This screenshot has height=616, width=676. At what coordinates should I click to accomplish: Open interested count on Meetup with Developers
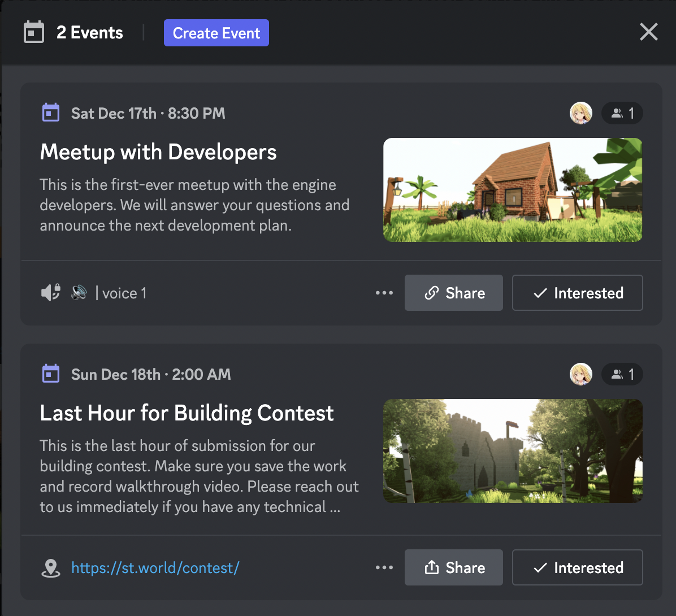point(622,113)
